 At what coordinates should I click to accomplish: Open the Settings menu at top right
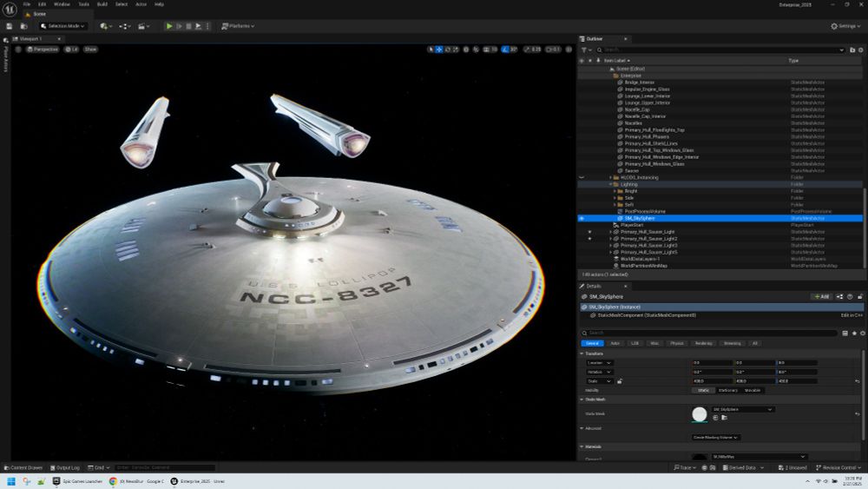pos(845,26)
